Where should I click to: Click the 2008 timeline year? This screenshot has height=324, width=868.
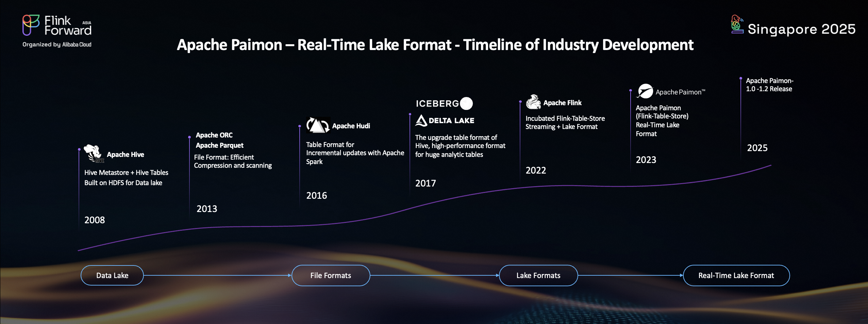coord(95,220)
